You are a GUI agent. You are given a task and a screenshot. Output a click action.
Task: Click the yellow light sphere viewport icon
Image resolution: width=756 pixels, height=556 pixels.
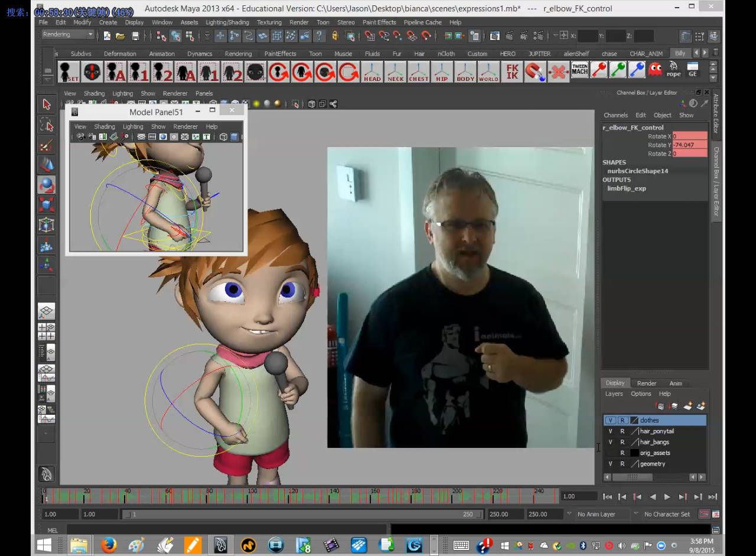point(256,104)
